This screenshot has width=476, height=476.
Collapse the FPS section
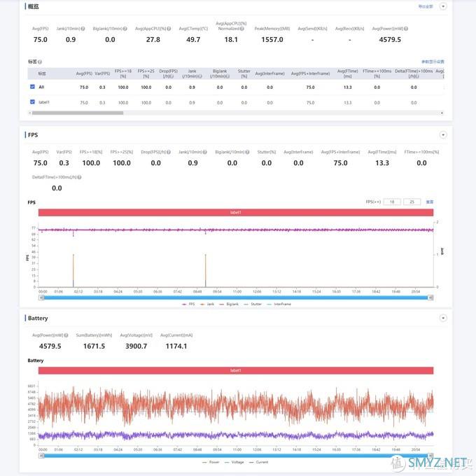click(443, 135)
